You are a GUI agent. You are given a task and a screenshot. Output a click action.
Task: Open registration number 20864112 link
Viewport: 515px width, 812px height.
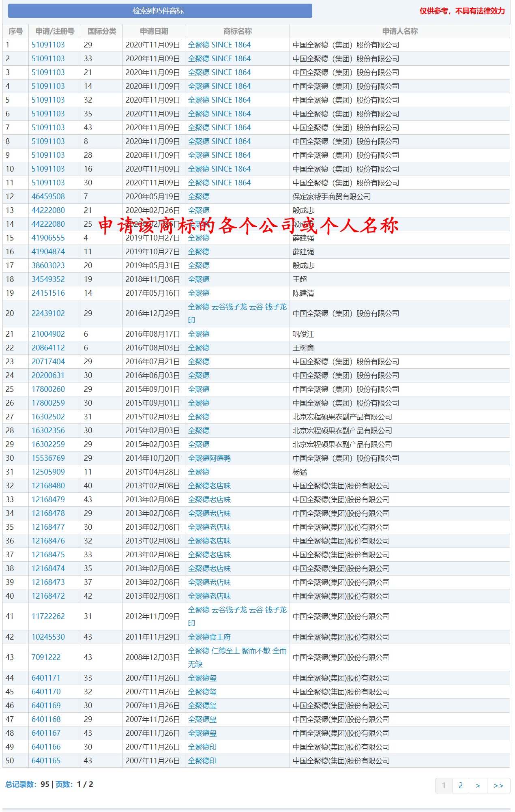48,348
